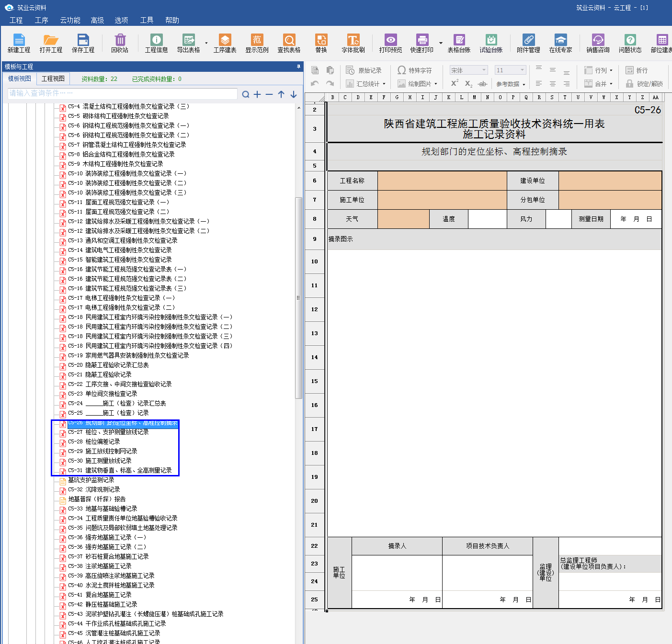Expand the 合并 dropdown
The image size is (672, 644).
[x=611, y=84]
